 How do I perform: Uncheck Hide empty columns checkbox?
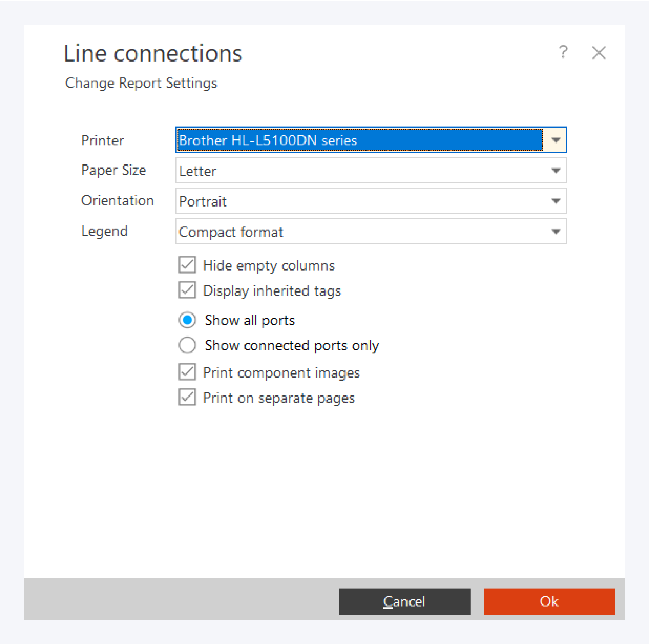pyautogui.click(x=187, y=265)
